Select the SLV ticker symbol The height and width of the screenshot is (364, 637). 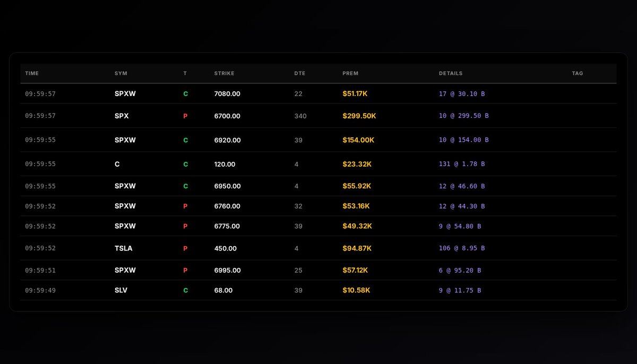121,290
